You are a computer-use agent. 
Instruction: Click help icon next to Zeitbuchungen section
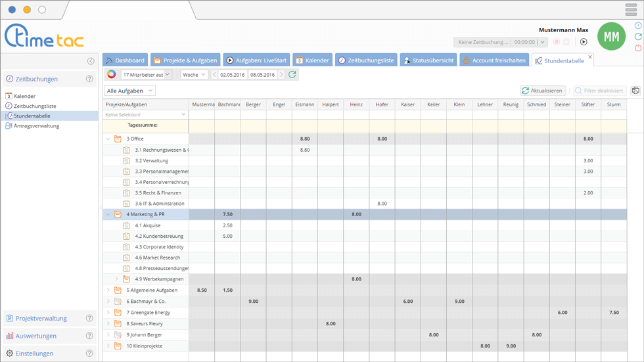[x=89, y=79]
